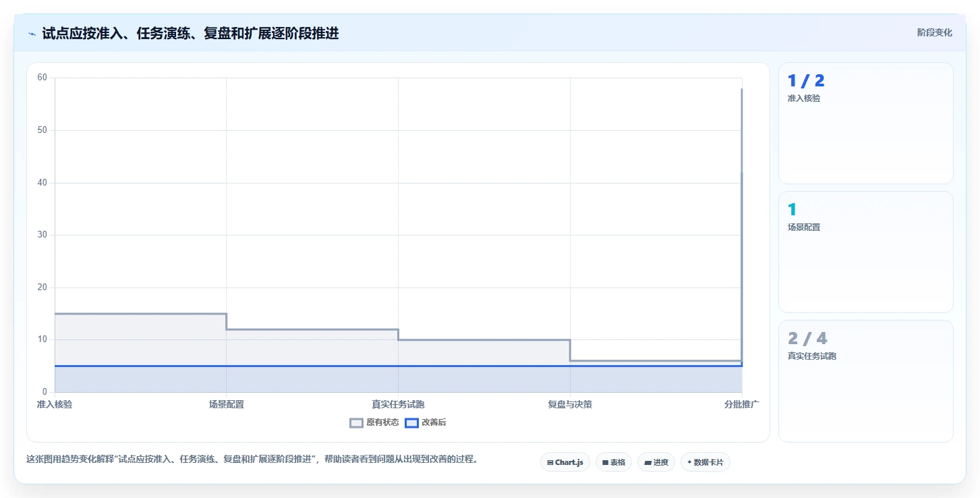This screenshot has width=980, height=498.
Task: Click the Chart.js chip
Action: pyautogui.click(x=565, y=462)
